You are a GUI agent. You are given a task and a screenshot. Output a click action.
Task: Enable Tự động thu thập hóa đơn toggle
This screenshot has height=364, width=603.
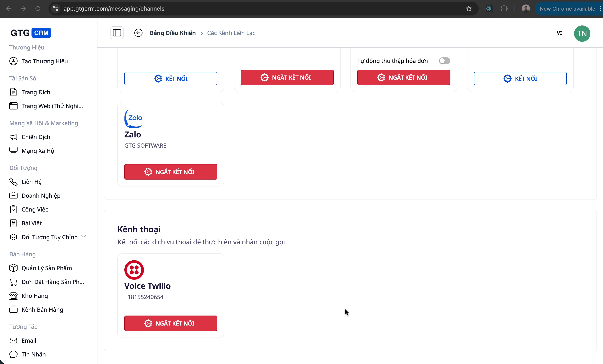point(444,61)
